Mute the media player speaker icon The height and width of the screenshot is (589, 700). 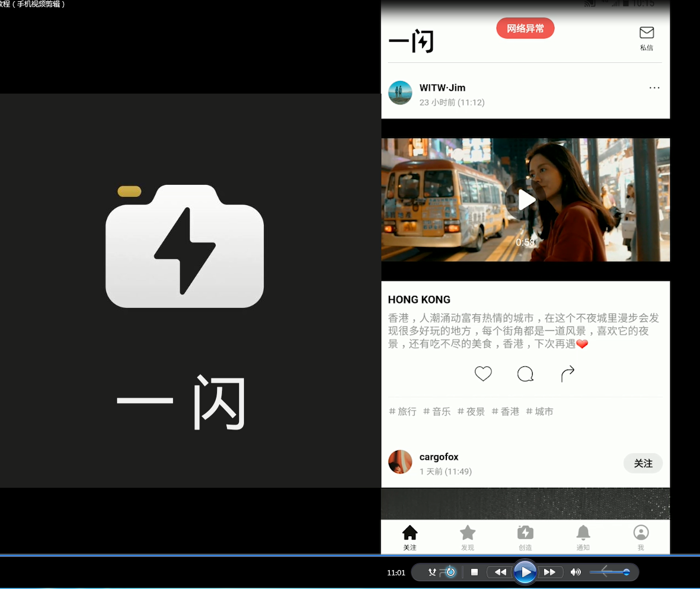pos(575,572)
